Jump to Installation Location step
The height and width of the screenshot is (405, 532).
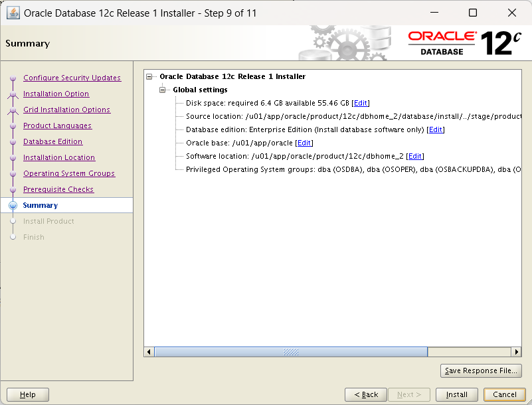tap(59, 157)
